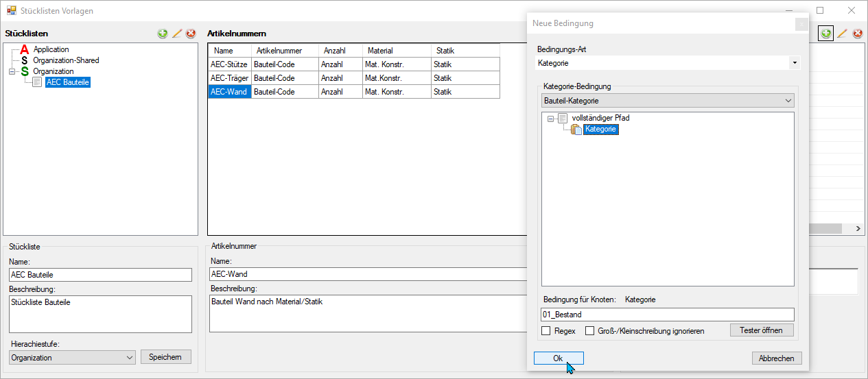Enable the Regex checkbox
This screenshot has width=868, height=379.
(546, 331)
